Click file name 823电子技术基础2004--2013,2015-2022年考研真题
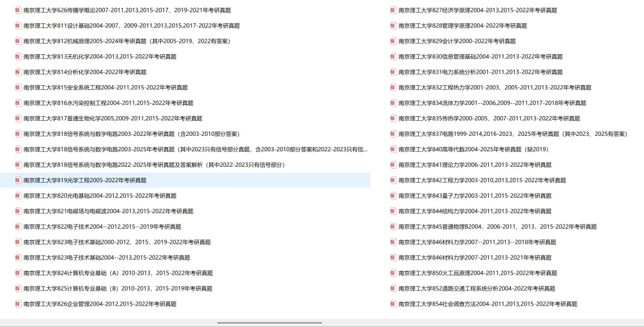The width and height of the screenshot is (644, 327). coord(107,258)
